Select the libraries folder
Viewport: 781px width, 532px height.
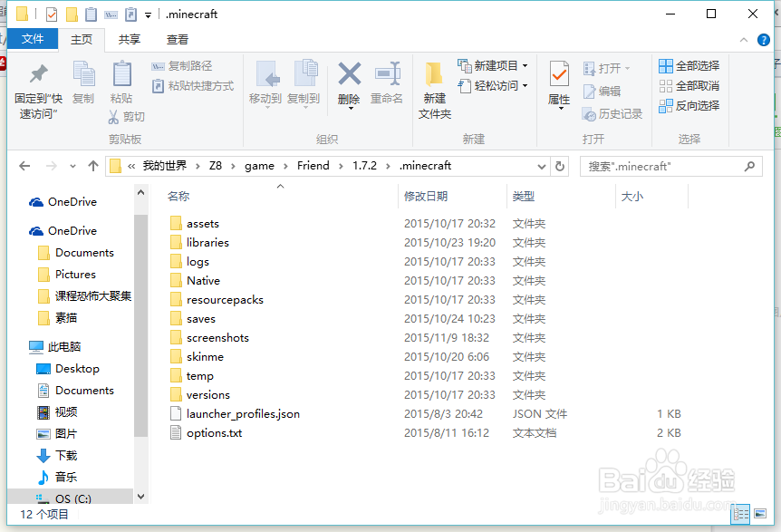coord(207,243)
